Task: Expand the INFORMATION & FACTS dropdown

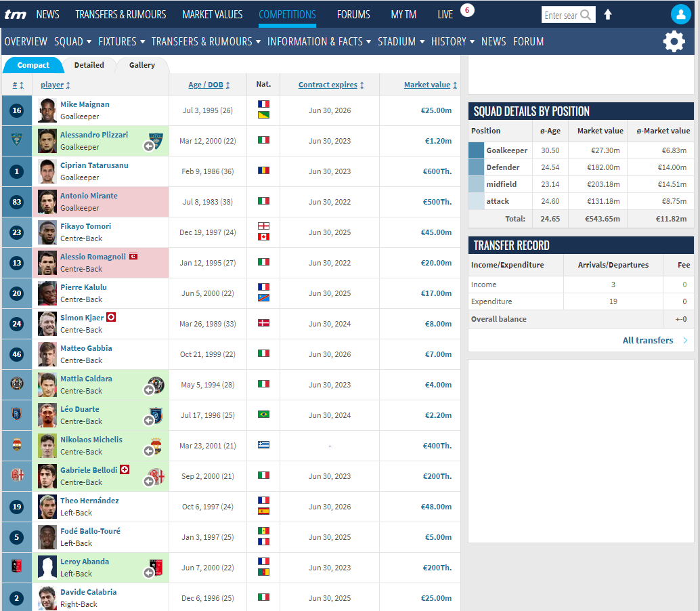Action: tap(319, 41)
